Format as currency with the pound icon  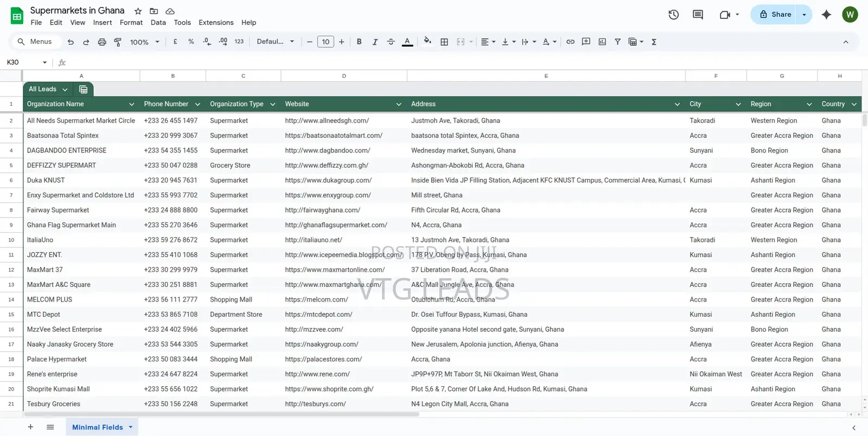click(x=175, y=42)
